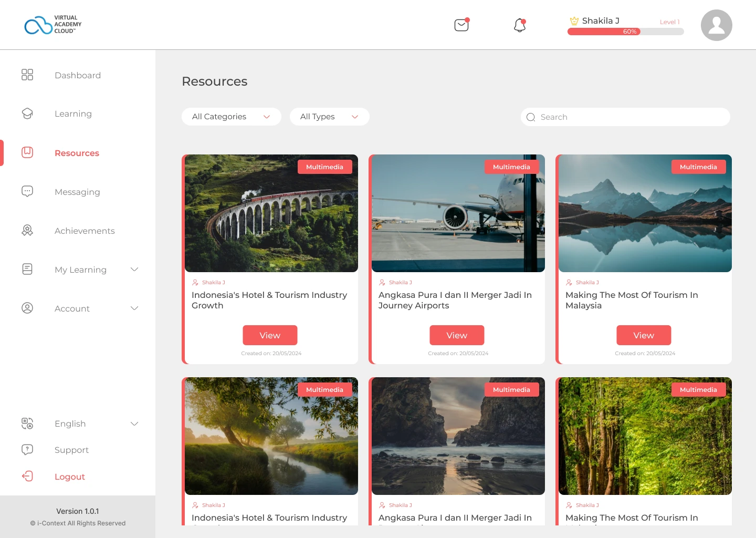View Indonesia's Hotel & Tourism Industry Growth
756x538 pixels.
[270, 335]
